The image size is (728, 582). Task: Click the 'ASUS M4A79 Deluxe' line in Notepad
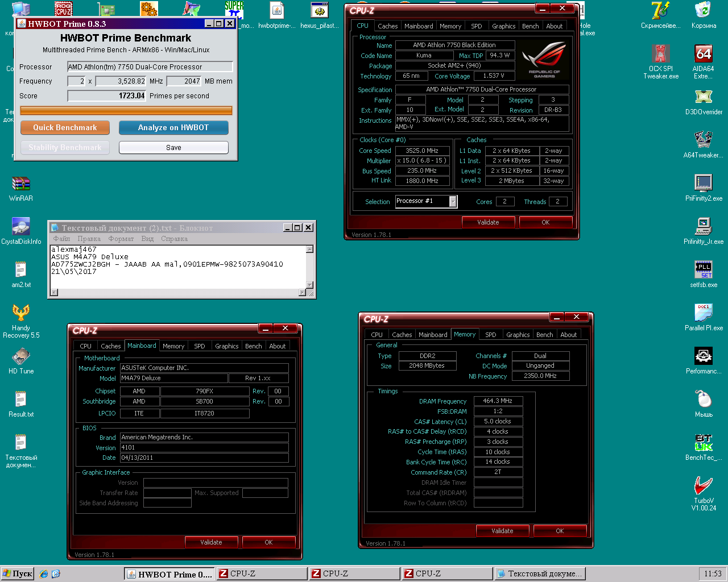pos(90,257)
